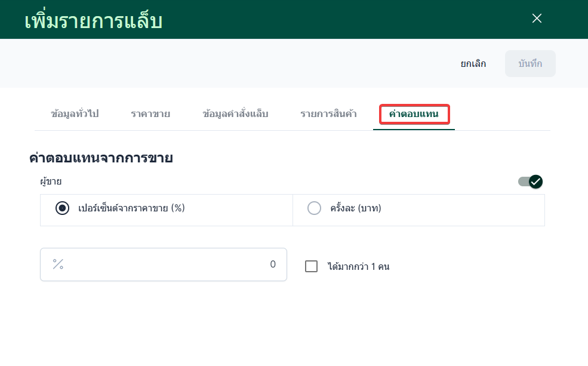
Task: Click the percent symbol icon in the input box
Action: pos(58,264)
